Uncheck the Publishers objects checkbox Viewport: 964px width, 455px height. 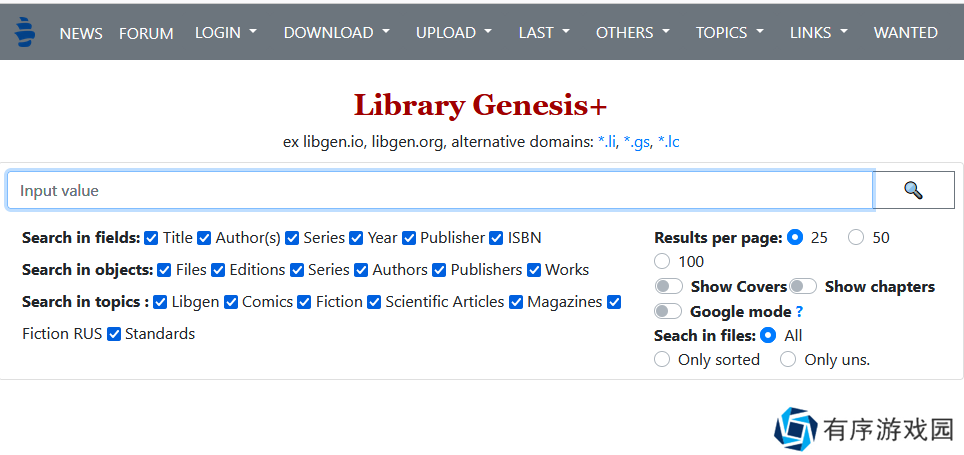(439, 270)
